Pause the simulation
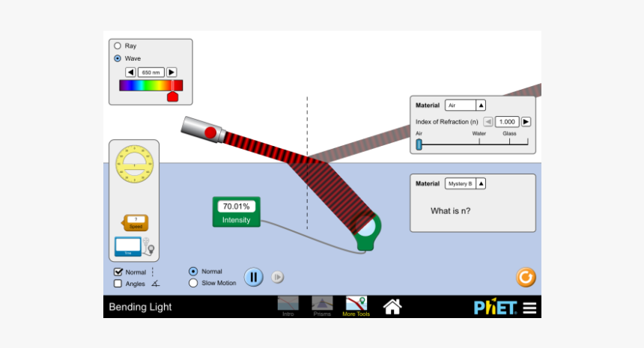The height and width of the screenshot is (348, 644). tap(253, 277)
